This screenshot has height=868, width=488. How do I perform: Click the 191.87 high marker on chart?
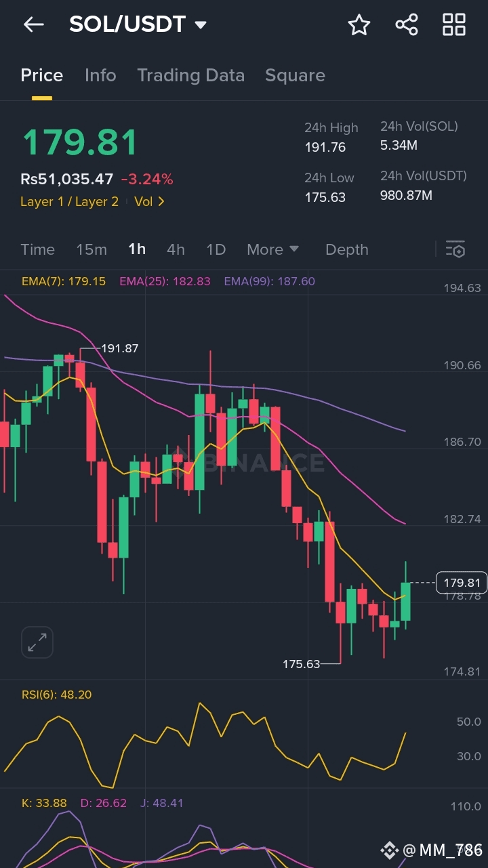[119, 348]
